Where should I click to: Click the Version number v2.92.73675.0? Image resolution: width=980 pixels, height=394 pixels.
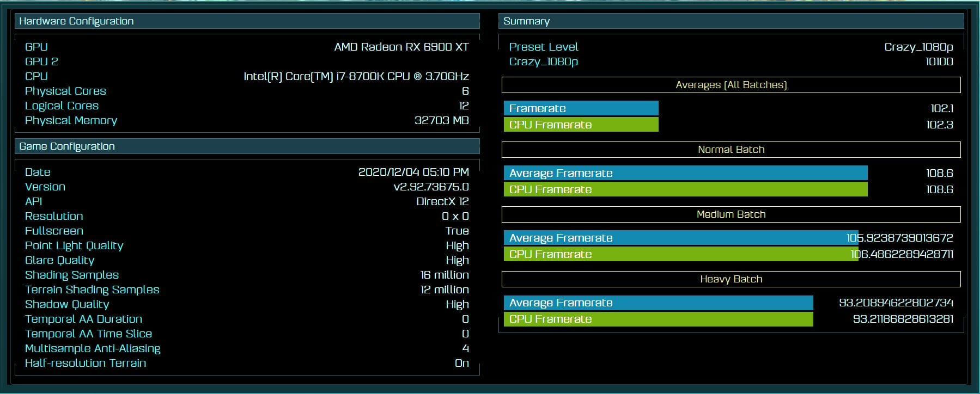click(431, 187)
